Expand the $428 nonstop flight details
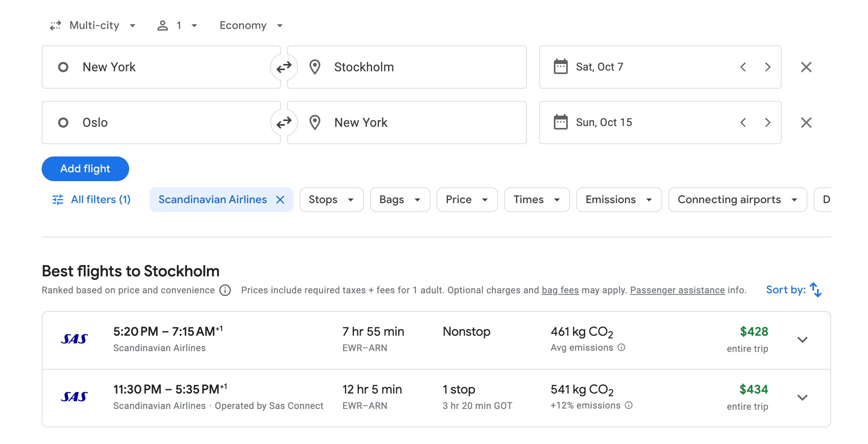Image resolution: width=868 pixels, height=444 pixels. [802, 340]
